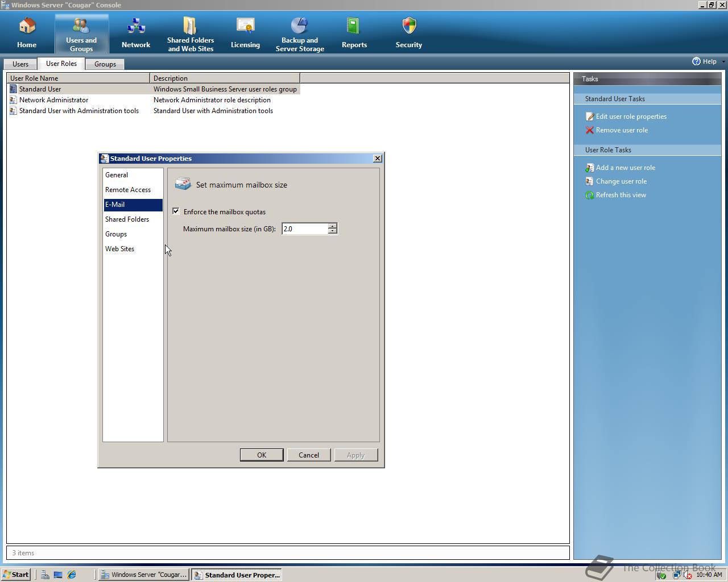Open the Start menu
Screen dimensions: 728x582
(x=16, y=575)
